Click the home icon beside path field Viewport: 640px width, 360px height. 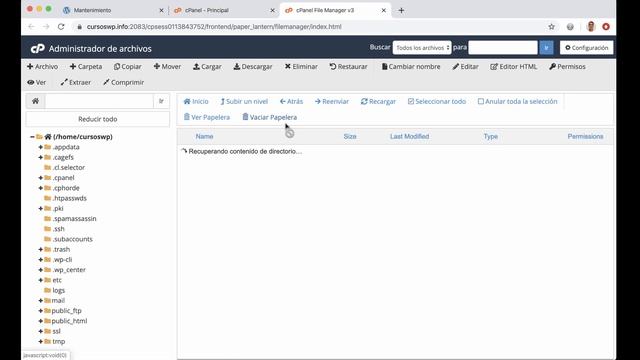(36, 101)
